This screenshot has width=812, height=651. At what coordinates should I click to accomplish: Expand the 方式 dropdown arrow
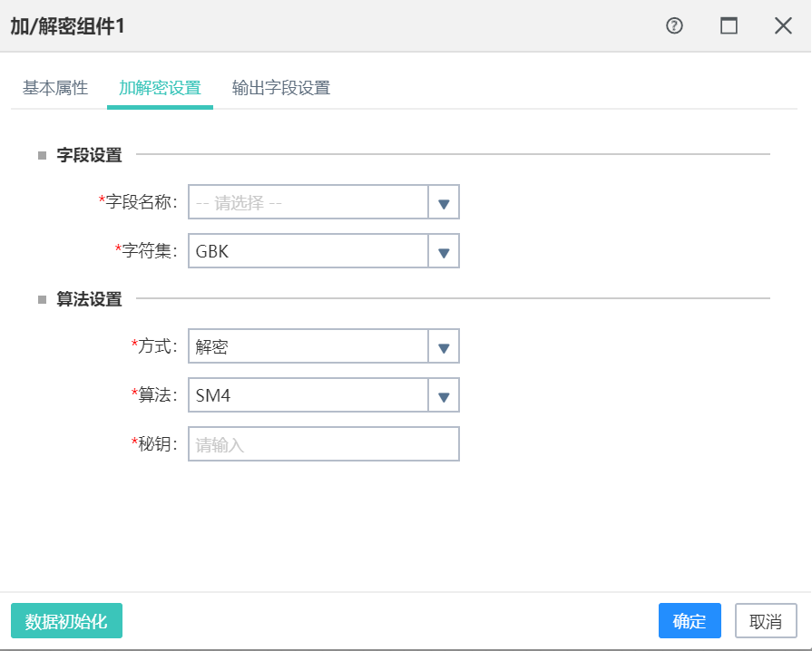pos(444,346)
